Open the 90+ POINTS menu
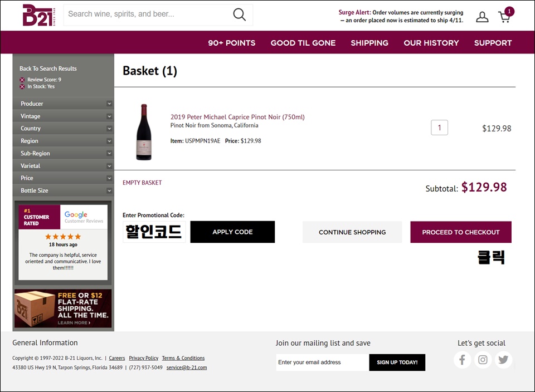The width and height of the screenshot is (535, 392). tap(232, 43)
